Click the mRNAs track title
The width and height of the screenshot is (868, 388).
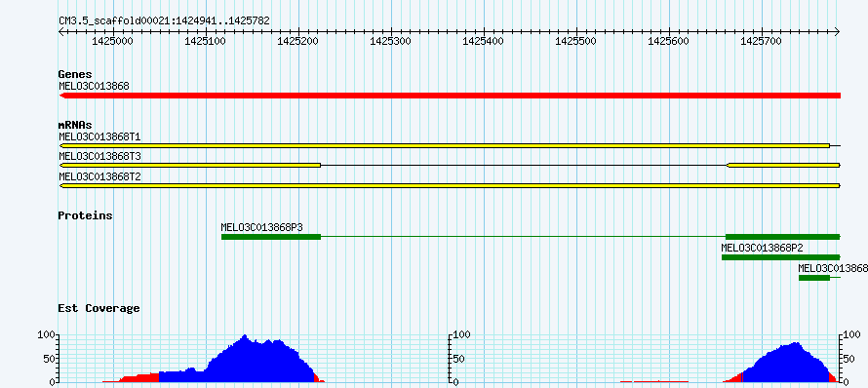coord(75,125)
